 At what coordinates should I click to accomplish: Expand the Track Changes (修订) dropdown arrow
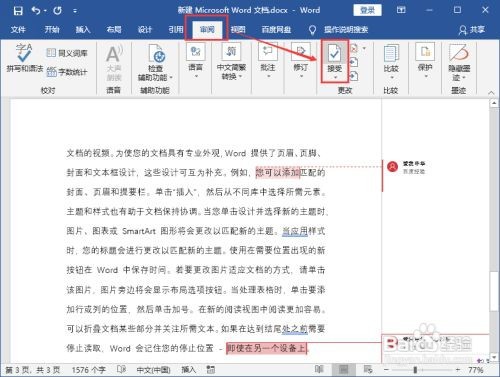click(x=301, y=76)
